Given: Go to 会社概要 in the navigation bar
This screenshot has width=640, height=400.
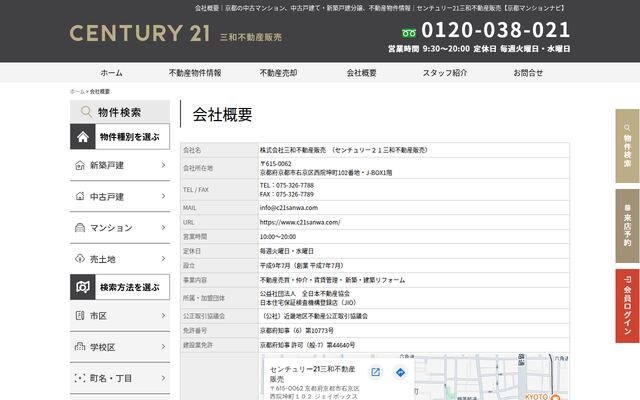Looking at the screenshot, I should (x=362, y=73).
